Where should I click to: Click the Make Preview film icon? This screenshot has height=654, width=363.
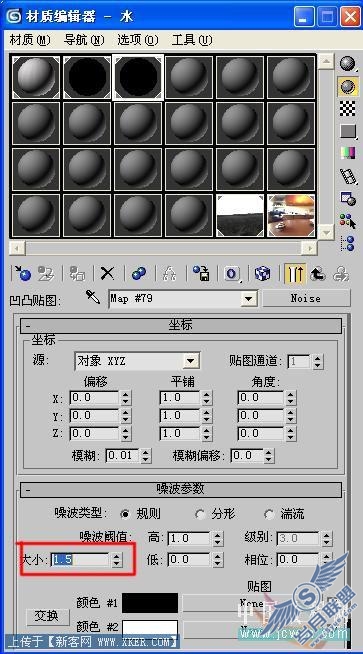348,176
